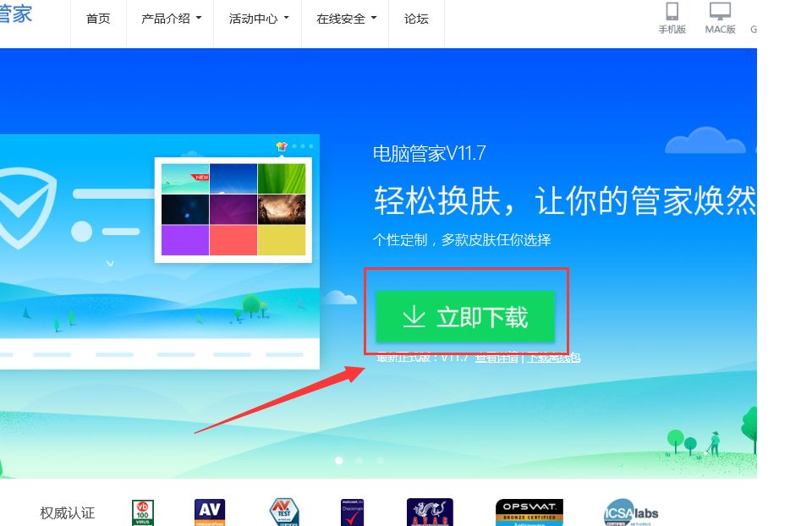Click the AV comparatives certification logo
812x526 pixels.
pyautogui.click(x=210, y=512)
